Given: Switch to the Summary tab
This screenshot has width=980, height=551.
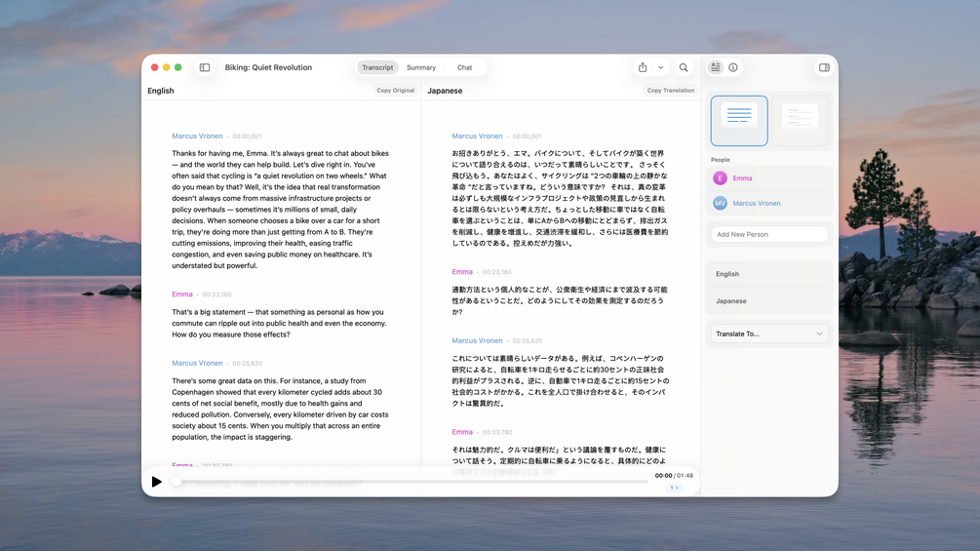Looking at the screenshot, I should 421,67.
